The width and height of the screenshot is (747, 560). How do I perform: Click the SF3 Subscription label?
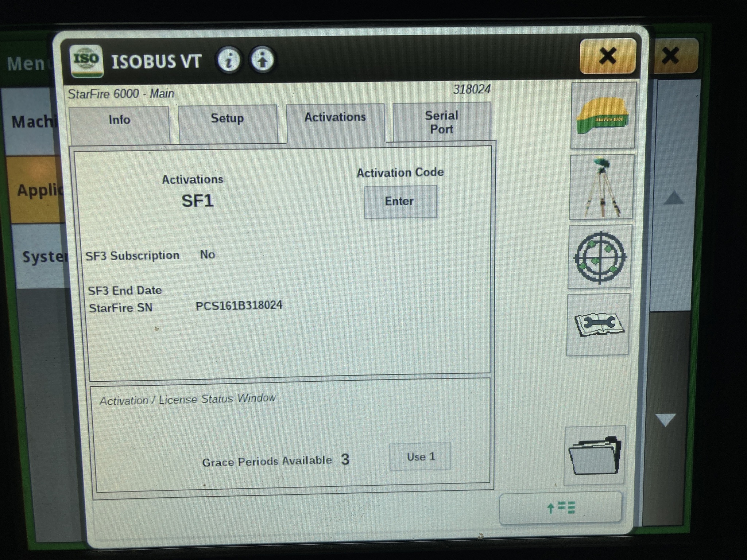(x=132, y=256)
